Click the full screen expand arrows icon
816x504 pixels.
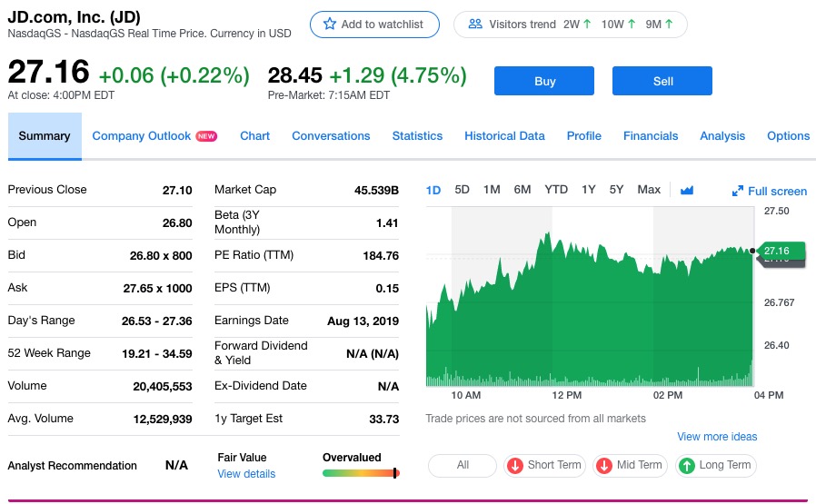click(738, 191)
